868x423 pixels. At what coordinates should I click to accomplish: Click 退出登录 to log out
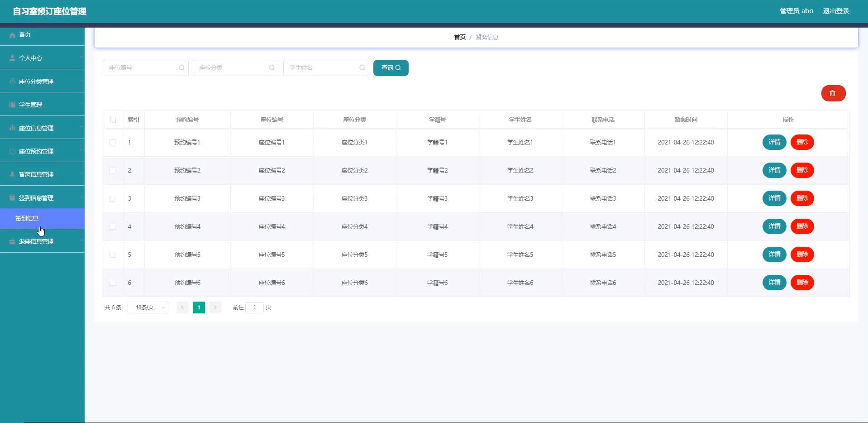point(836,11)
